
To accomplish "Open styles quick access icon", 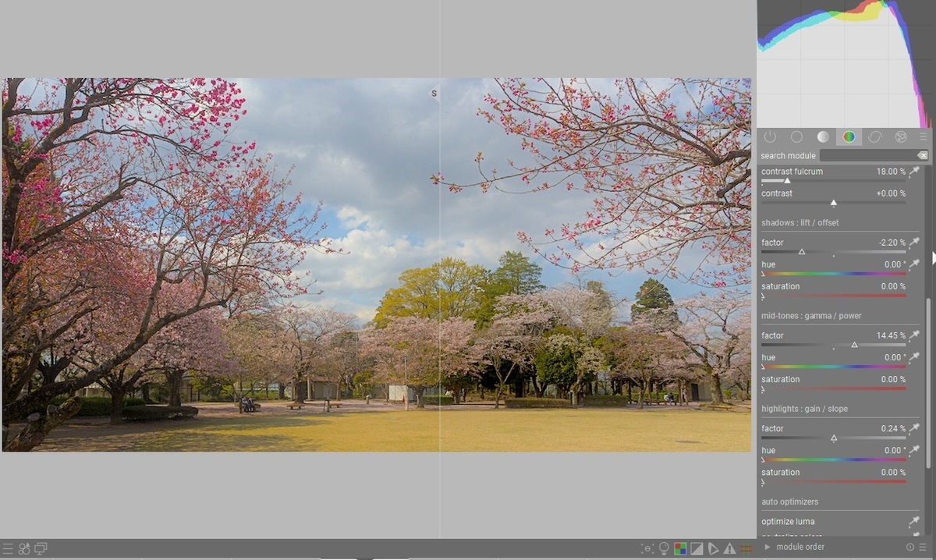I will [x=24, y=549].
